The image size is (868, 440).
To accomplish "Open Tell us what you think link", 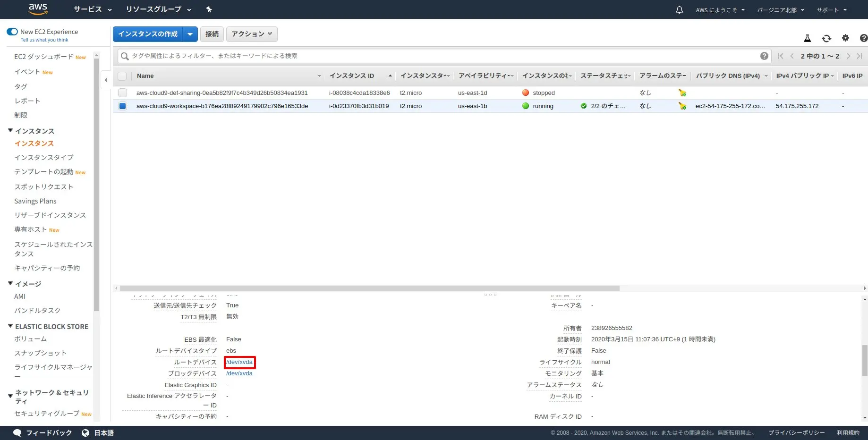I will 44,40.
